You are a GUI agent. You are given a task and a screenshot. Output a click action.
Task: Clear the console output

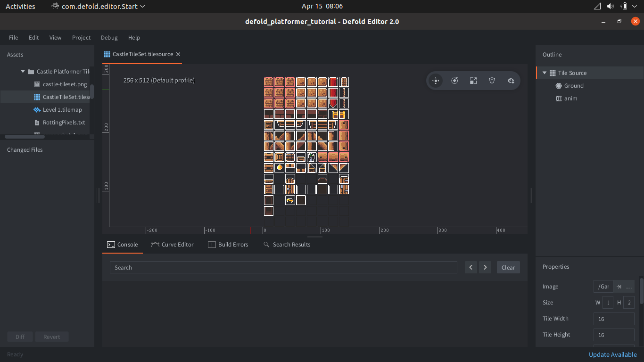pos(508,268)
